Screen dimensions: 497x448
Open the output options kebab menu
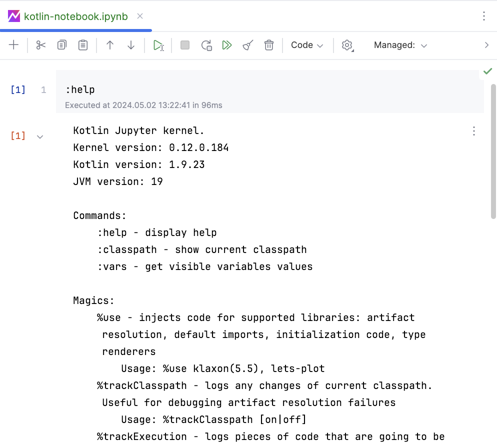click(x=473, y=131)
